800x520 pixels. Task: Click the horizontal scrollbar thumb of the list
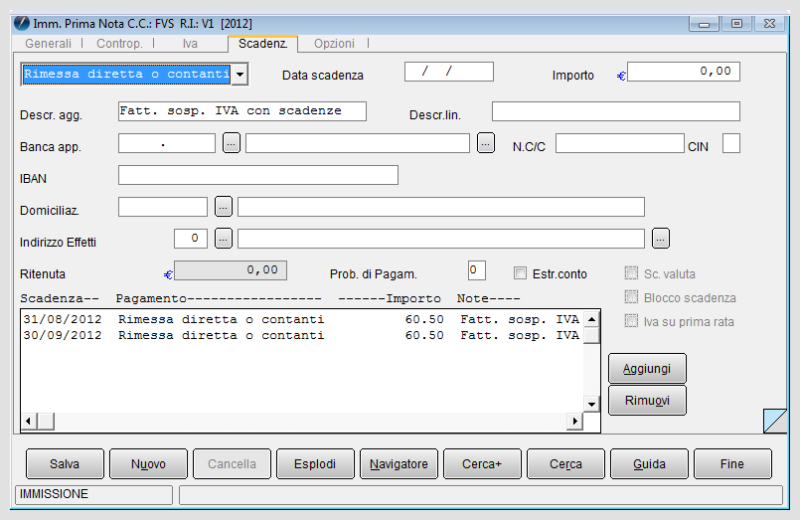[x=46, y=422]
